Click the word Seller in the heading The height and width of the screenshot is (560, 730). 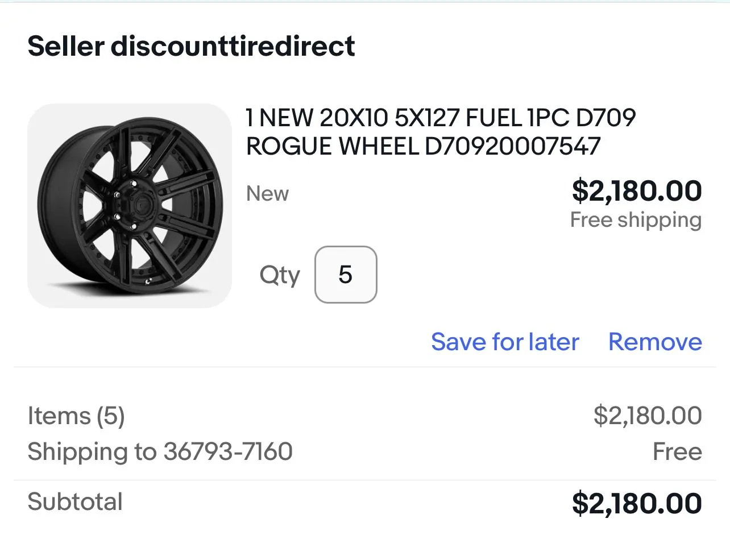66,46
